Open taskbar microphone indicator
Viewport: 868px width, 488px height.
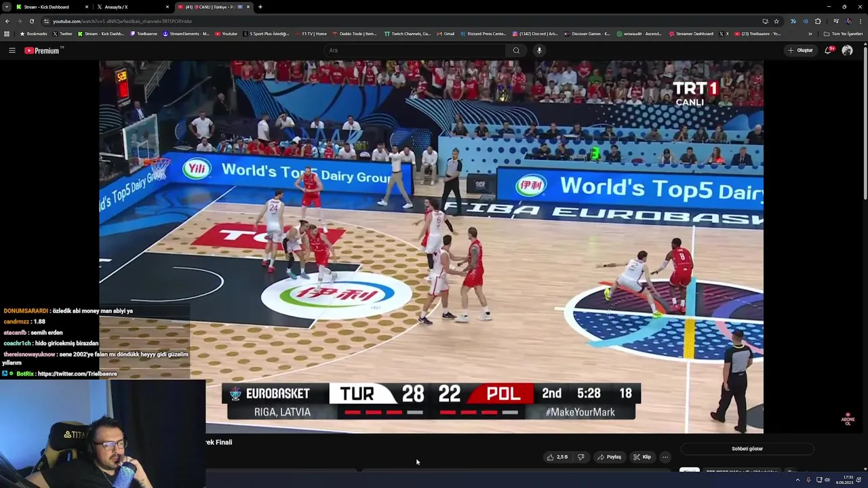tap(808, 480)
